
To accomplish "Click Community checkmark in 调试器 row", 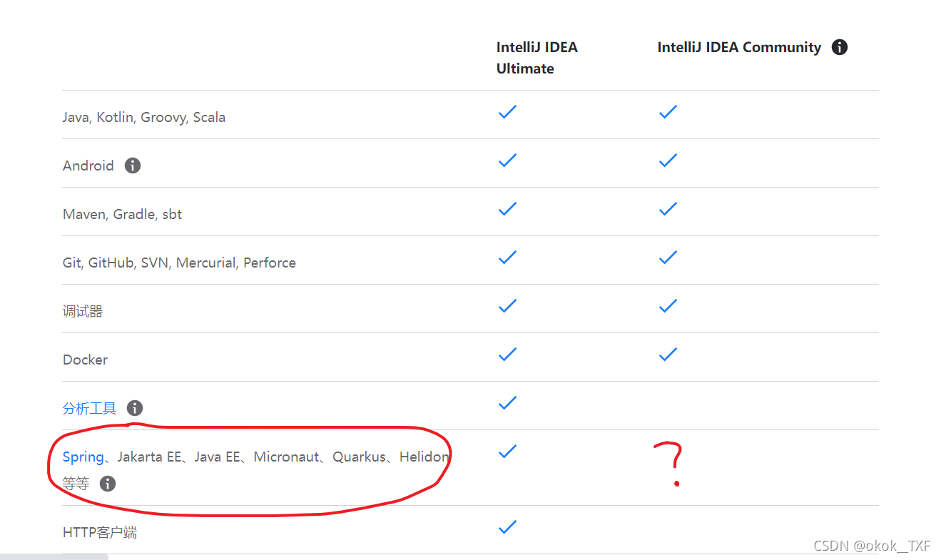I will (668, 306).
